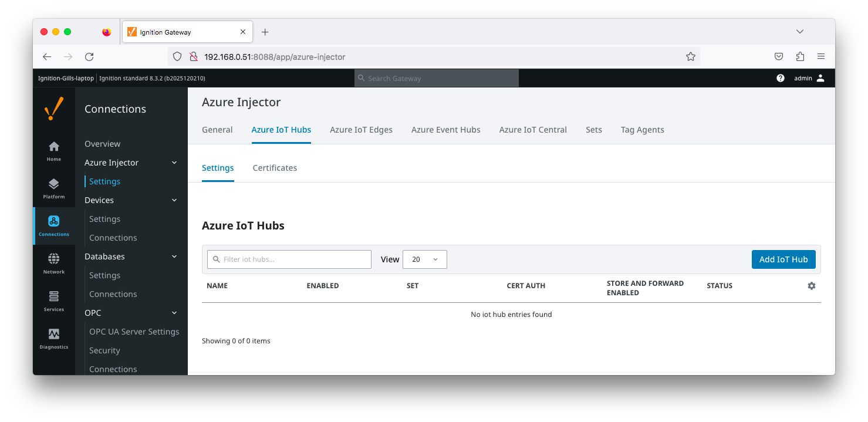Open the Platform section icon
This screenshot has width=868, height=422.
tap(53, 188)
